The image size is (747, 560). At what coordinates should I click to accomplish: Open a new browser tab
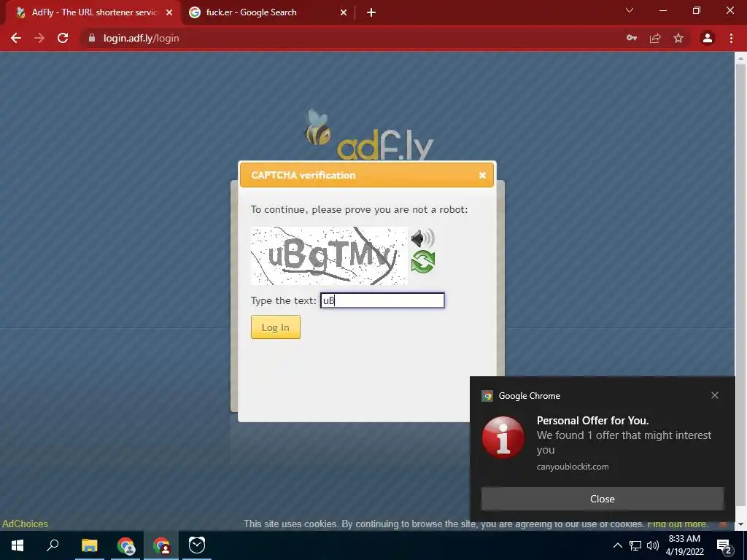[371, 12]
